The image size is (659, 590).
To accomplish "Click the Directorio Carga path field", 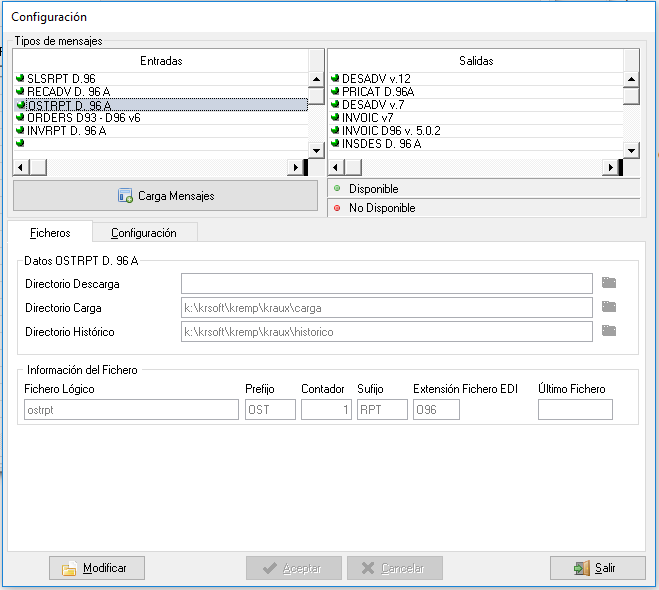I will (387, 308).
